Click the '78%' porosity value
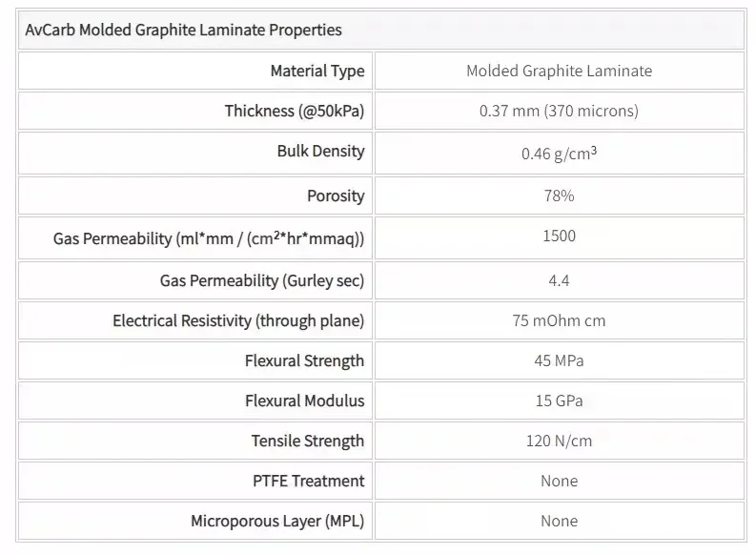 [x=559, y=195]
